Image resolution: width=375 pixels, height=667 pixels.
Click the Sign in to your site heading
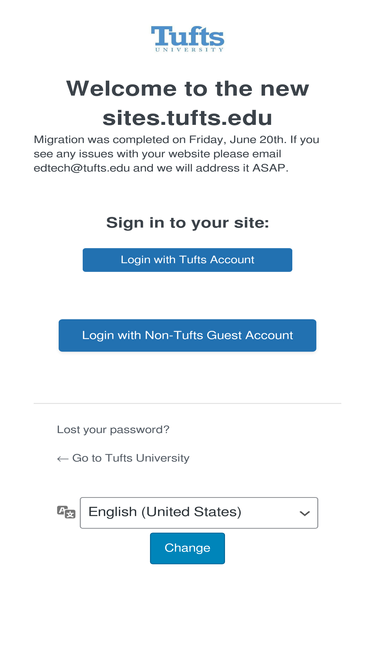tap(188, 222)
